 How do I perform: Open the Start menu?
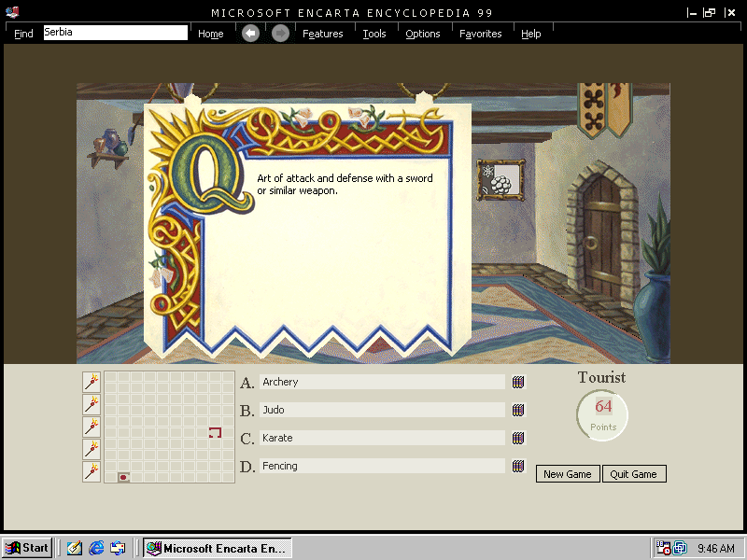click(x=27, y=548)
